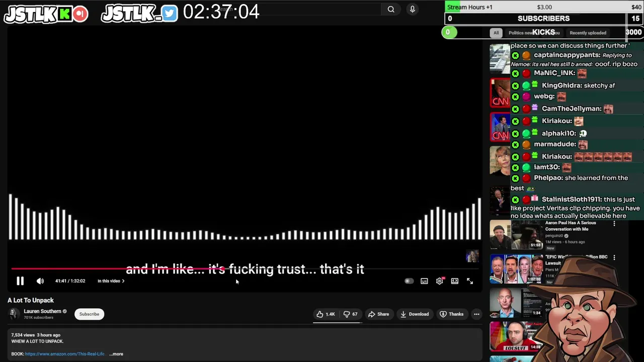Enter fullscreen mode on the player
Image resolution: width=644 pixels, height=362 pixels.
click(x=470, y=281)
